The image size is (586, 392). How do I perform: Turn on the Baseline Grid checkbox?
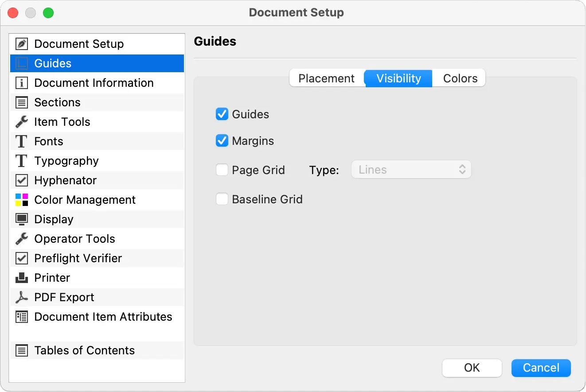(222, 199)
